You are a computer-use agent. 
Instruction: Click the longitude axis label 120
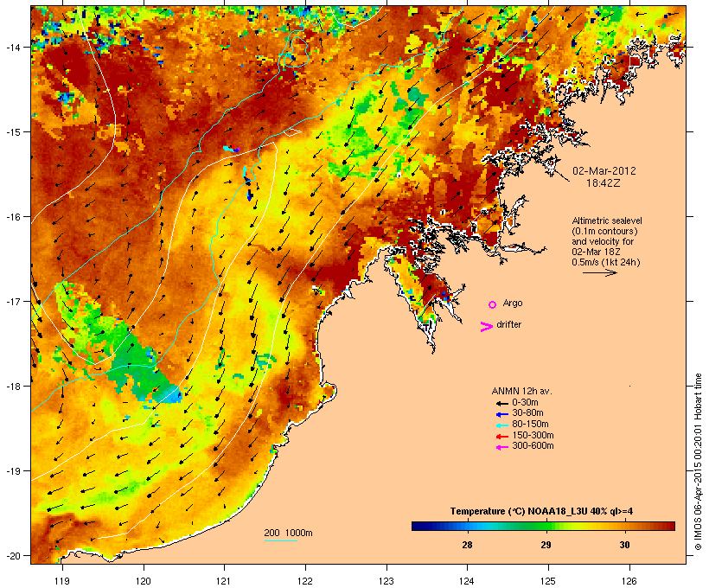144,581
